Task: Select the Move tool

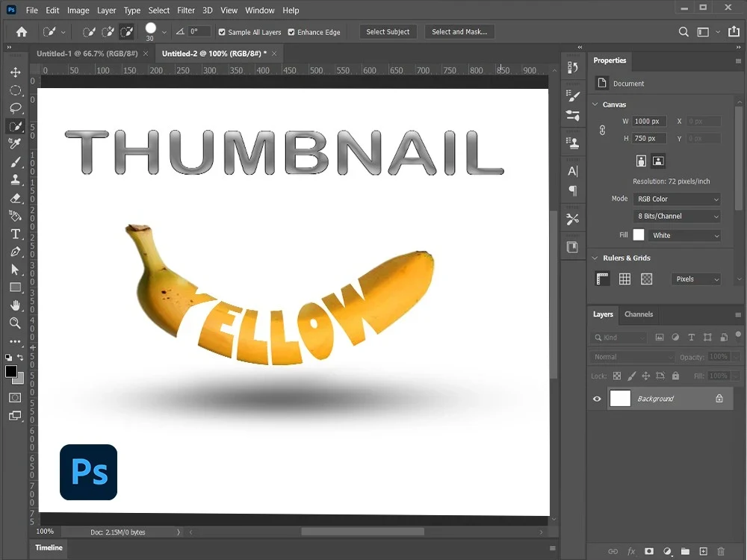Action: pos(15,72)
